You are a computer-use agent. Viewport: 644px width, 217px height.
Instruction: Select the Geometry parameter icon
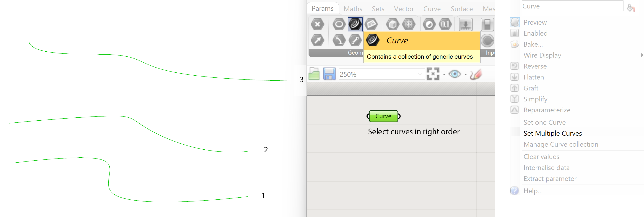[x=339, y=24]
